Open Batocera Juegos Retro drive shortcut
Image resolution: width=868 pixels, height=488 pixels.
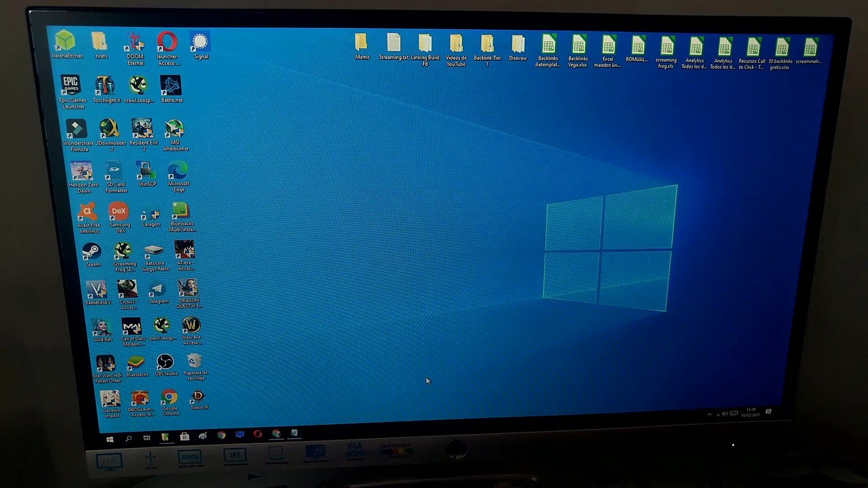pos(155,258)
